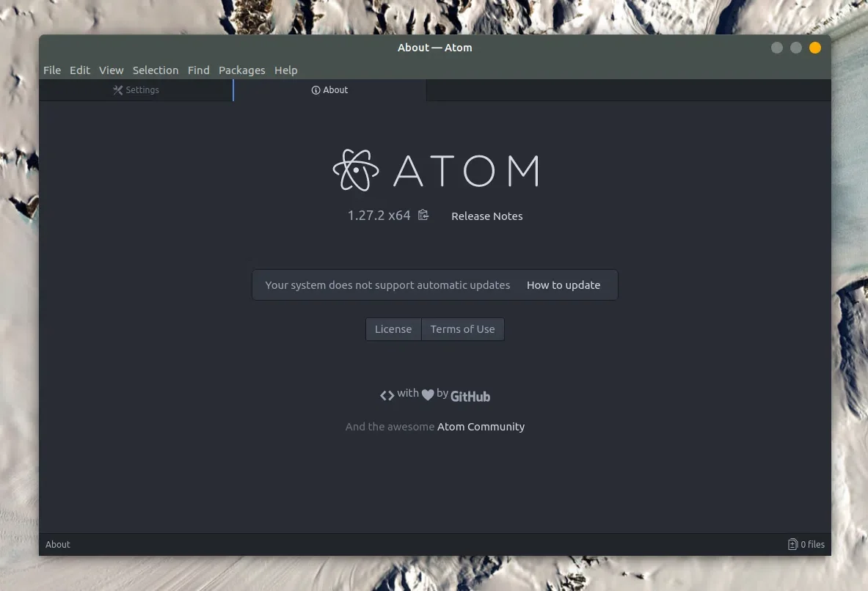Click the 0 files status bar indicator

coord(806,544)
